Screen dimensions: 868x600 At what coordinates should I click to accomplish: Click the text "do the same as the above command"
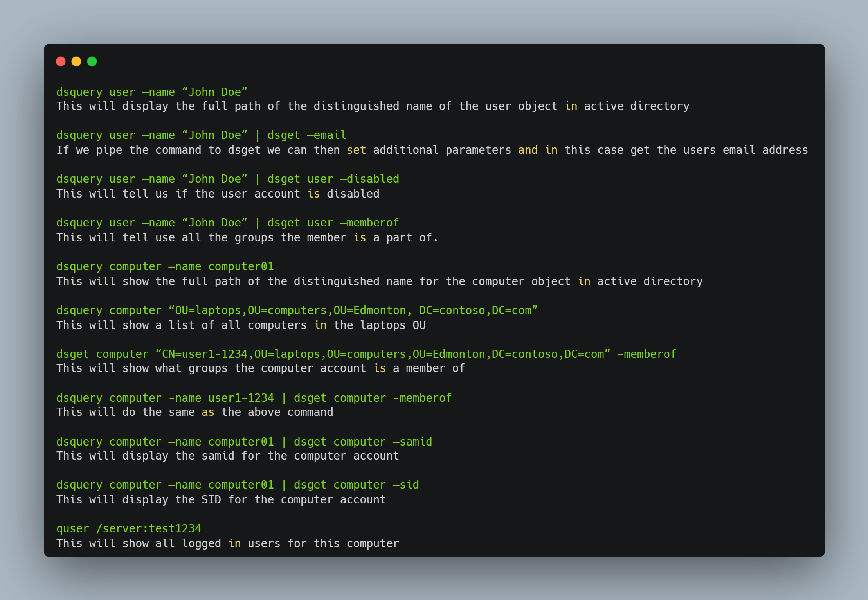pyautogui.click(x=227, y=412)
